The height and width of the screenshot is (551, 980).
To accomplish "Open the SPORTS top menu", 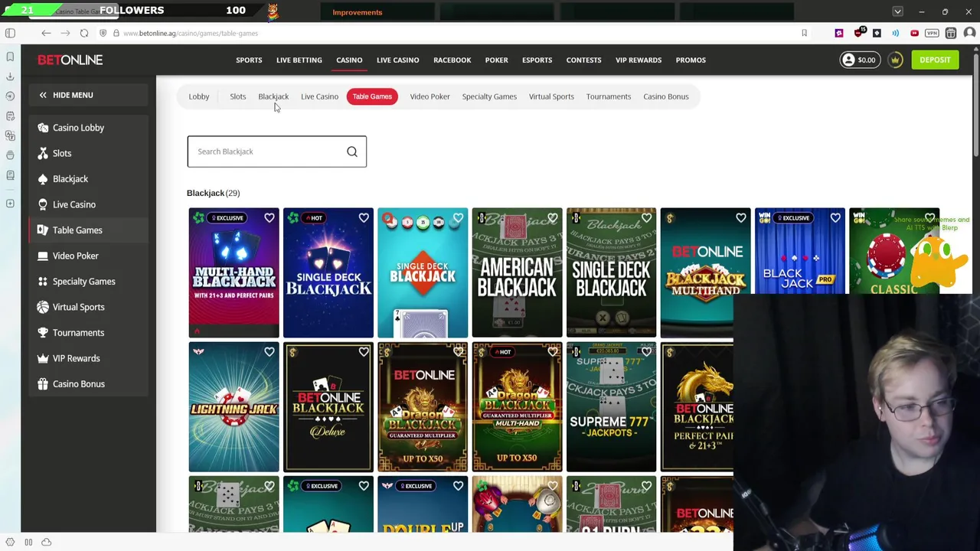I will pos(249,60).
